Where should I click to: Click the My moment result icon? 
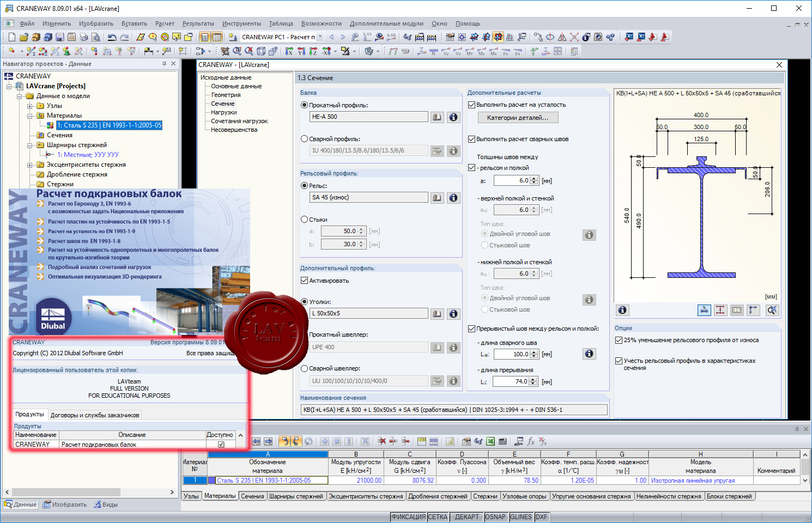[481, 51]
